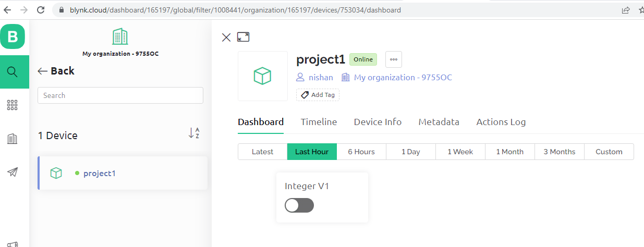
Task: Select the 1 Month time range
Action: pyautogui.click(x=510, y=152)
